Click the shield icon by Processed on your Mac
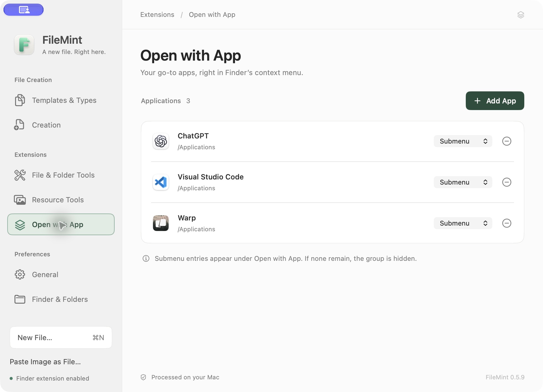The height and width of the screenshot is (392, 543). (x=144, y=377)
